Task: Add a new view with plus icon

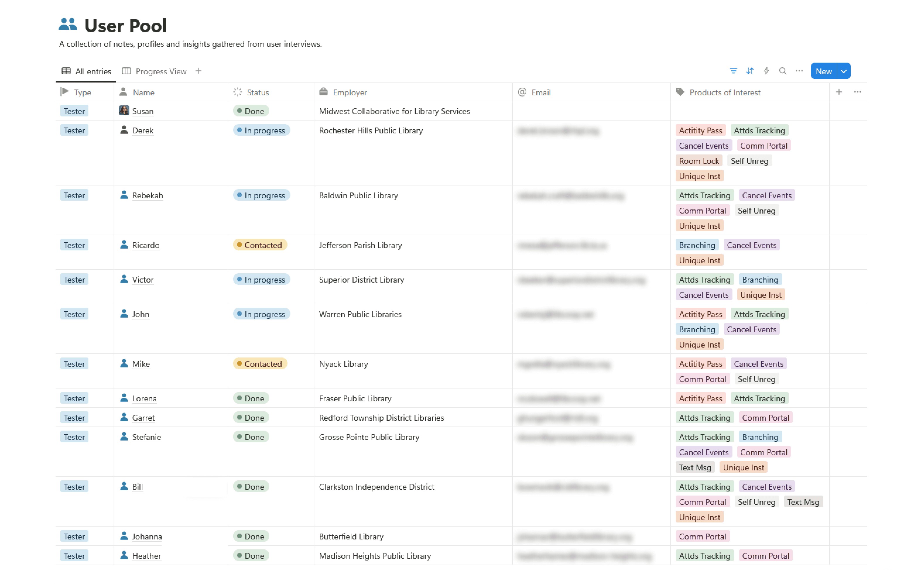Action: (x=198, y=71)
